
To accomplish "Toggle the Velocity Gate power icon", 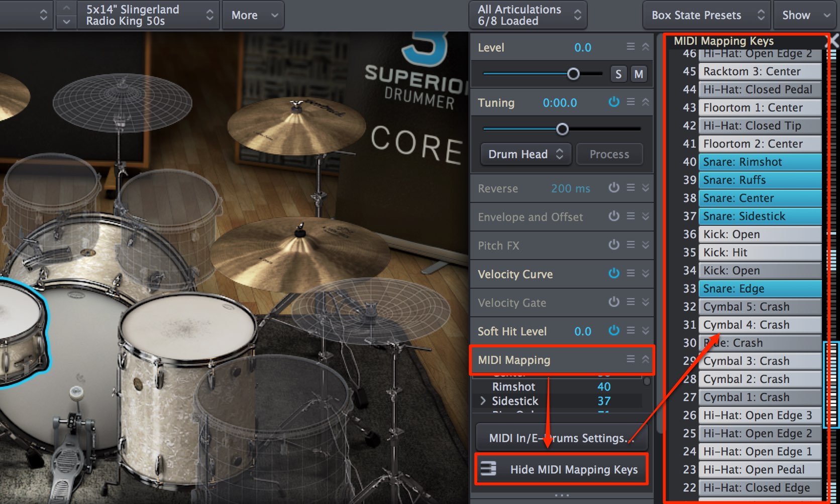I will coord(614,302).
